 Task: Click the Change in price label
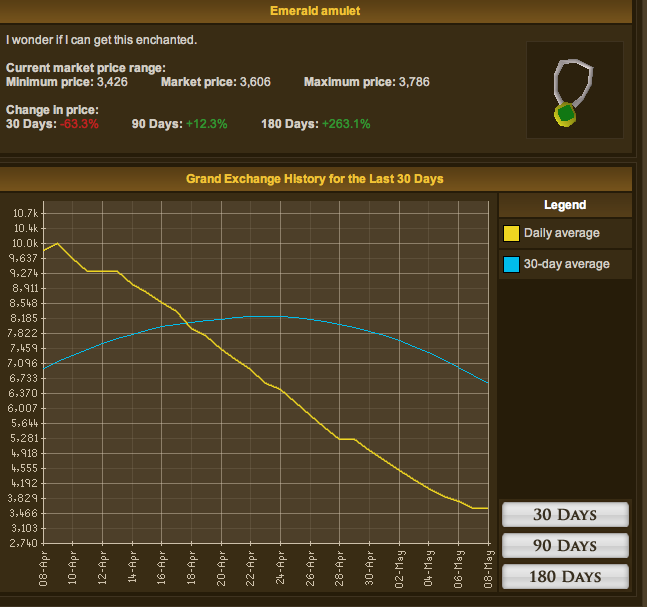[52, 110]
